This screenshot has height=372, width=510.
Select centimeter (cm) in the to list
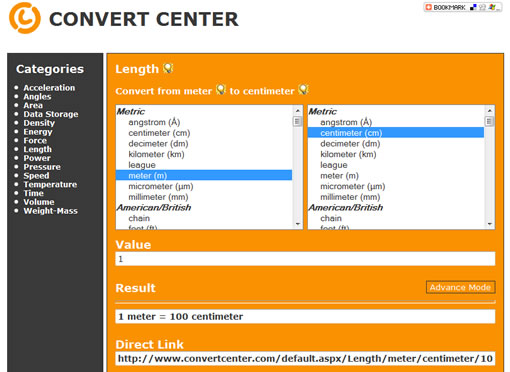point(396,133)
